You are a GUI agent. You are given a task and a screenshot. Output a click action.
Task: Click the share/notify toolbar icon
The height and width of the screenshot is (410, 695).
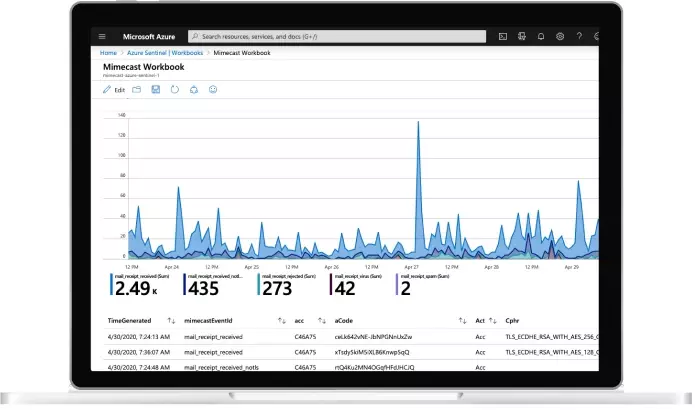click(x=194, y=90)
